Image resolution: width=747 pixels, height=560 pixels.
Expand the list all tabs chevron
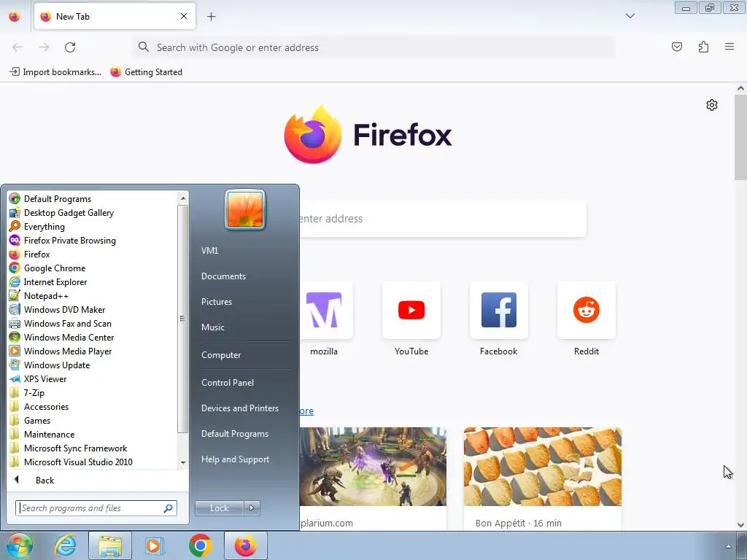pos(630,16)
